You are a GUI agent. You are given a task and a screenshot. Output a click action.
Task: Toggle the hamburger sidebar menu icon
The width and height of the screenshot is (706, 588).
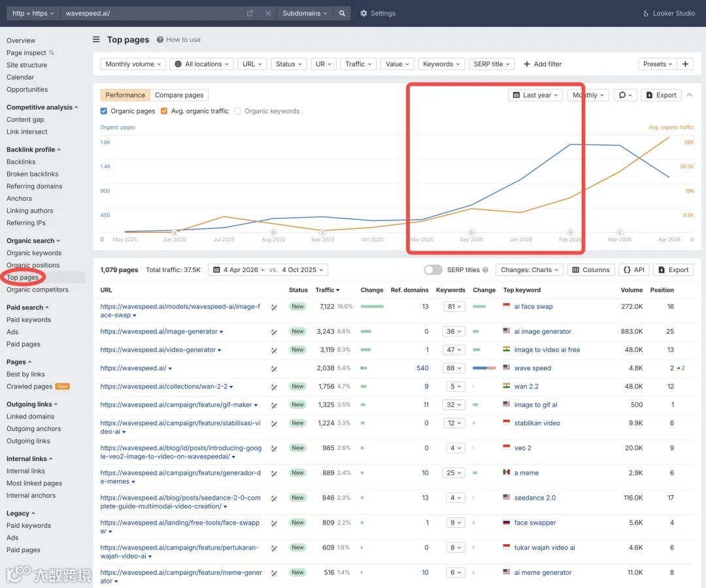[96, 40]
